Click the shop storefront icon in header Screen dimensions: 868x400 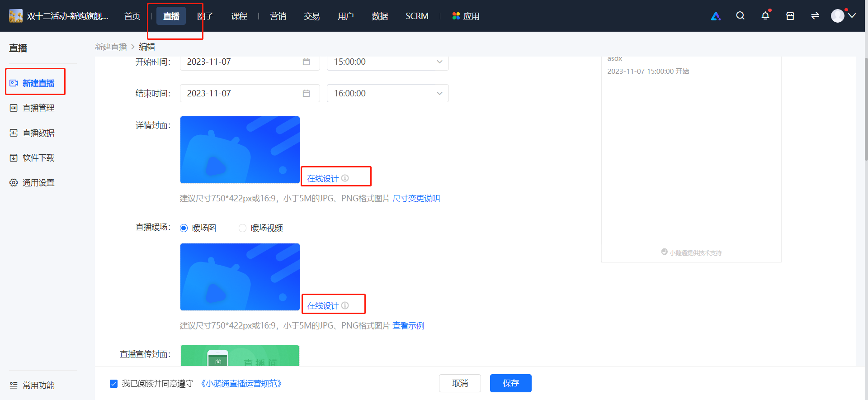790,16
